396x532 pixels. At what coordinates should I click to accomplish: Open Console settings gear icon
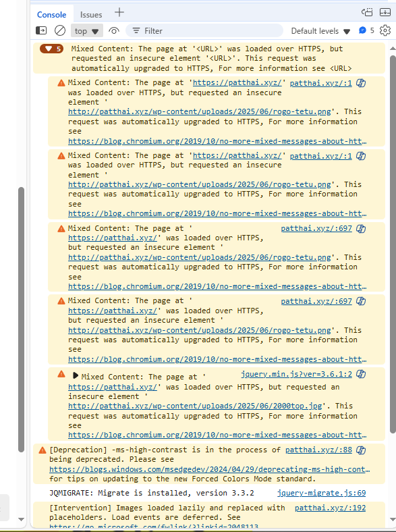click(385, 30)
